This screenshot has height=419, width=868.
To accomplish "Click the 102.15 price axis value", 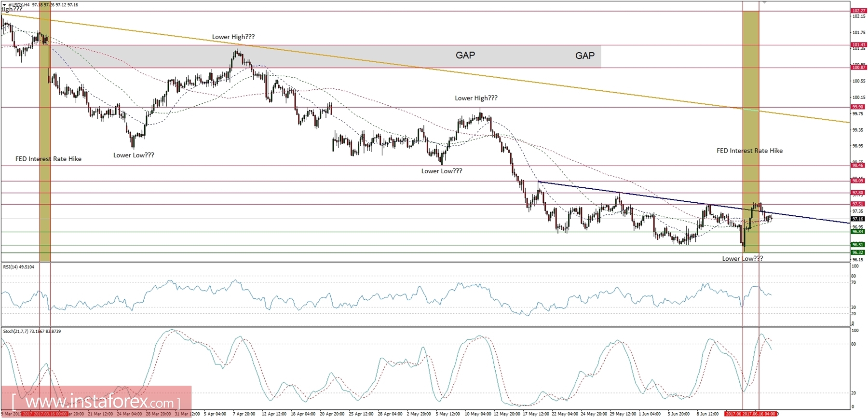I will tap(858, 16).
